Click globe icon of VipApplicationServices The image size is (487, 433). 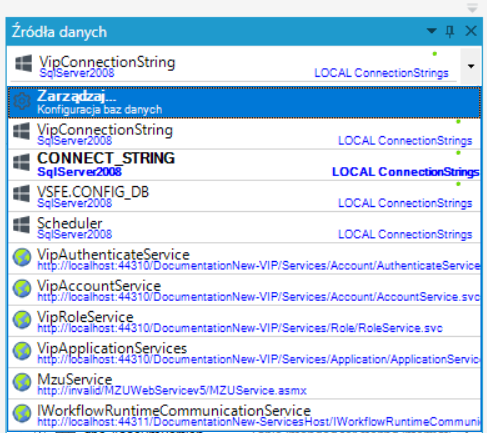pyautogui.click(x=22, y=351)
